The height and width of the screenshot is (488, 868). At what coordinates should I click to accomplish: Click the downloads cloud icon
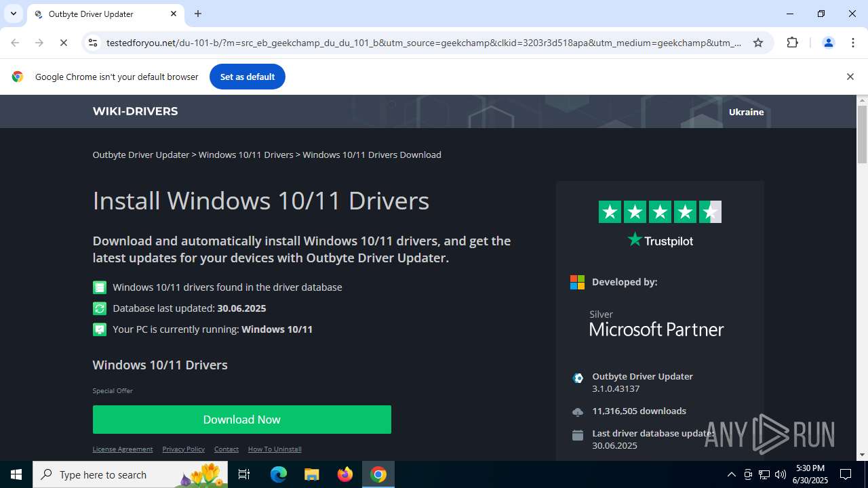(x=578, y=411)
